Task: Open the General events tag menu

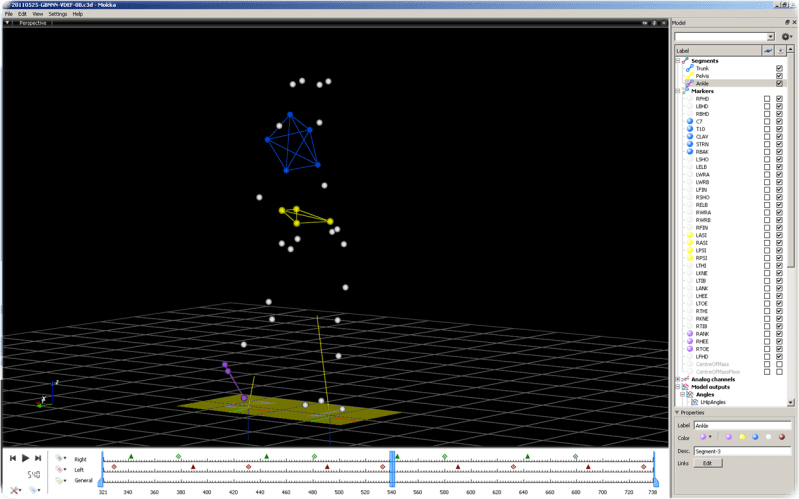Action: coord(61,481)
